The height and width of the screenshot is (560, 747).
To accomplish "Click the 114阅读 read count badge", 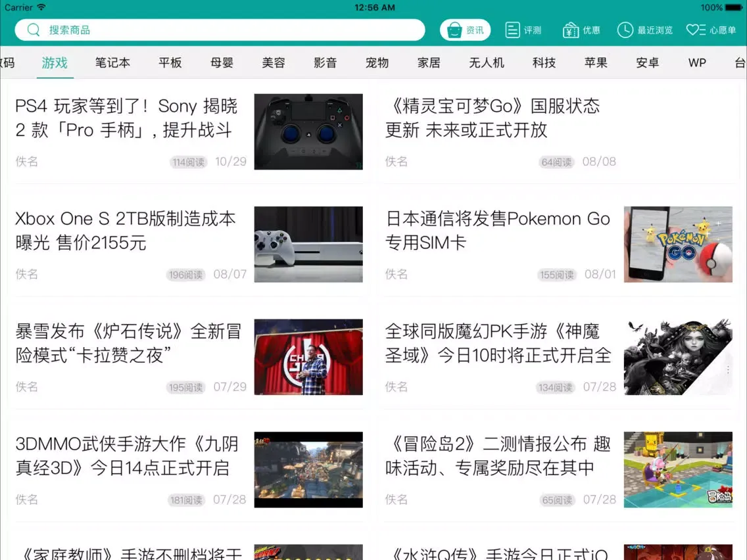I will tap(189, 162).
